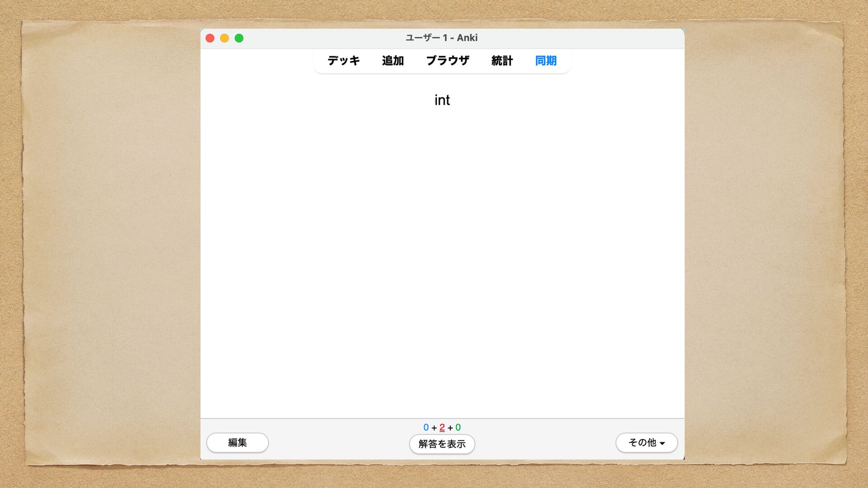Open the デッキ deck list

(344, 61)
